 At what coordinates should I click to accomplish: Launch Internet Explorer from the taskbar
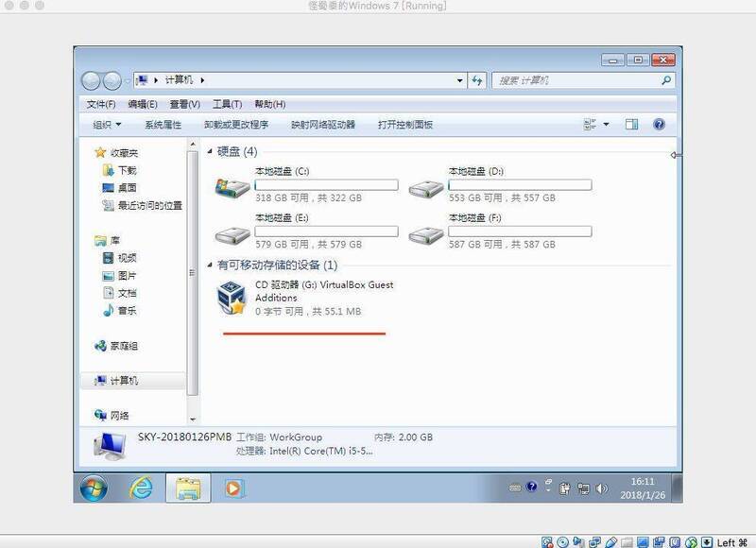[x=143, y=488]
